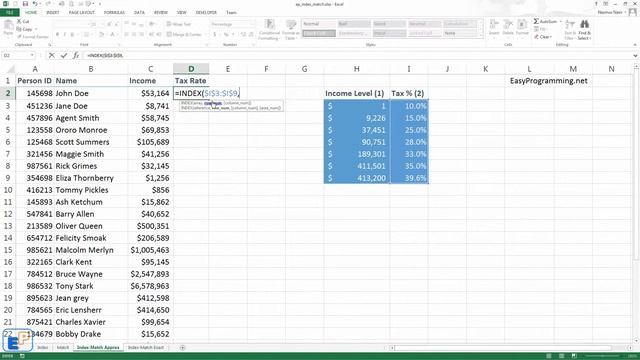Click the Cut scissors icon
Image resolution: width=640 pixels, height=360 pixels.
click(x=19, y=21)
